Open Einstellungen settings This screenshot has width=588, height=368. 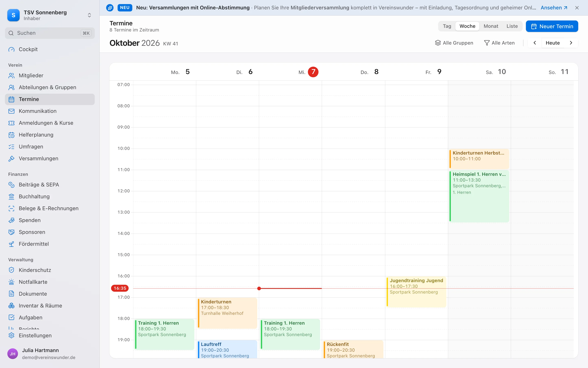pyautogui.click(x=50, y=336)
